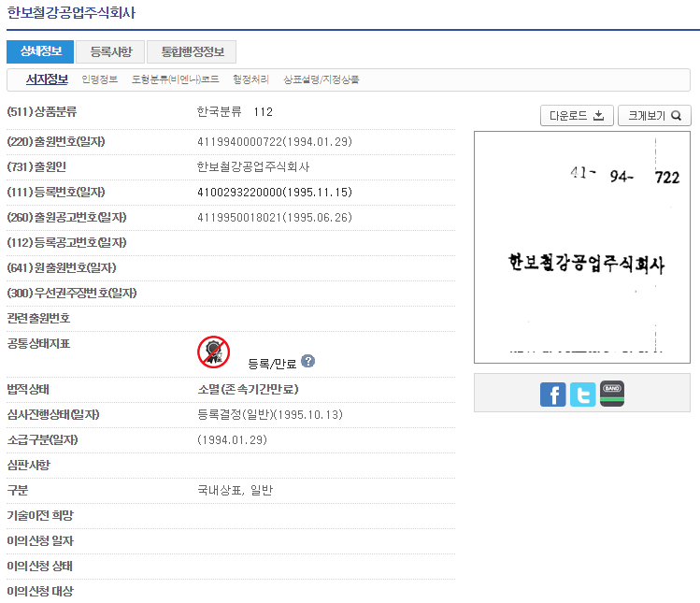The image size is (700, 603).
Task: Click the 등록/만료 status text
Action: pos(272,364)
